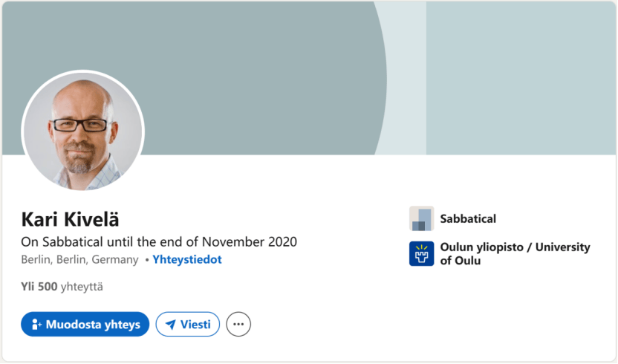Click the paper plane icon in Viesti
Image resolution: width=618 pixels, height=364 pixels.
171,325
